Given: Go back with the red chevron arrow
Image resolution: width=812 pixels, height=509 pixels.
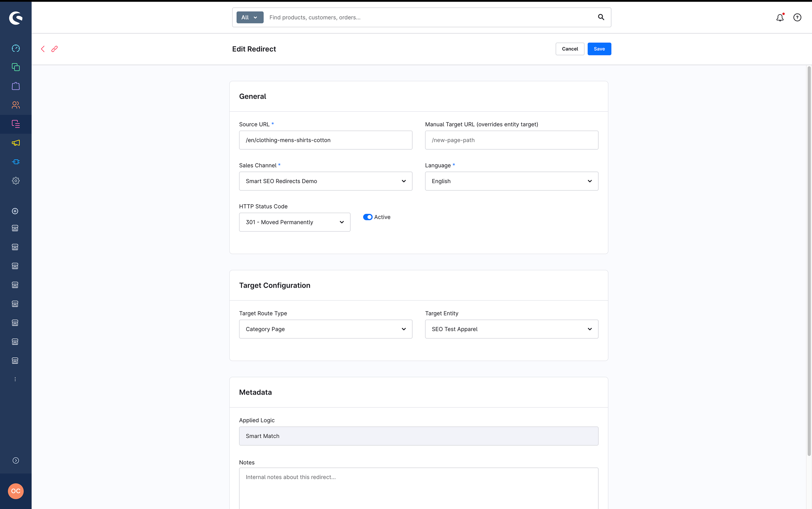Looking at the screenshot, I should (x=43, y=49).
